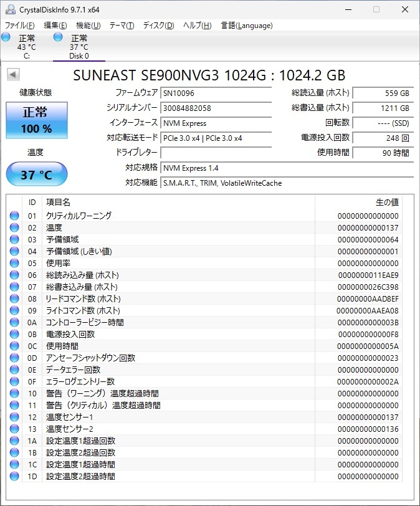This screenshot has width=420, height=506.
Task: Minimize the CrystalDiskInfo window
Action: pyautogui.click(x=348, y=10)
